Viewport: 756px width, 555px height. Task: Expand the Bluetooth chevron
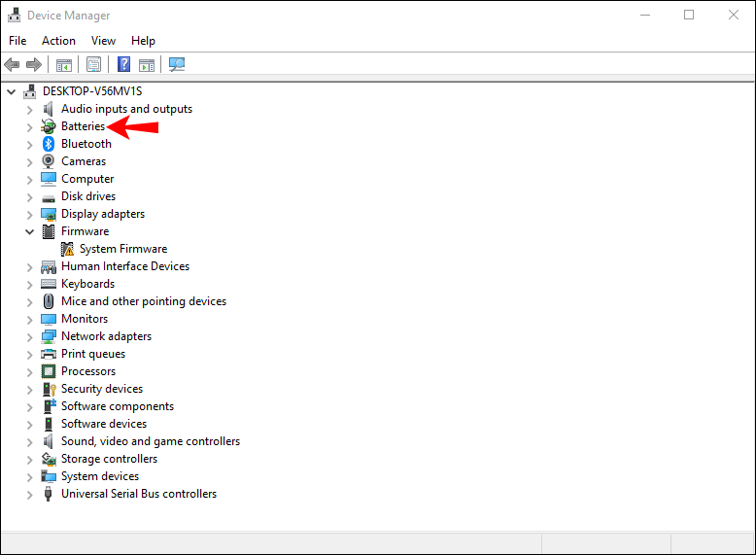(30, 144)
